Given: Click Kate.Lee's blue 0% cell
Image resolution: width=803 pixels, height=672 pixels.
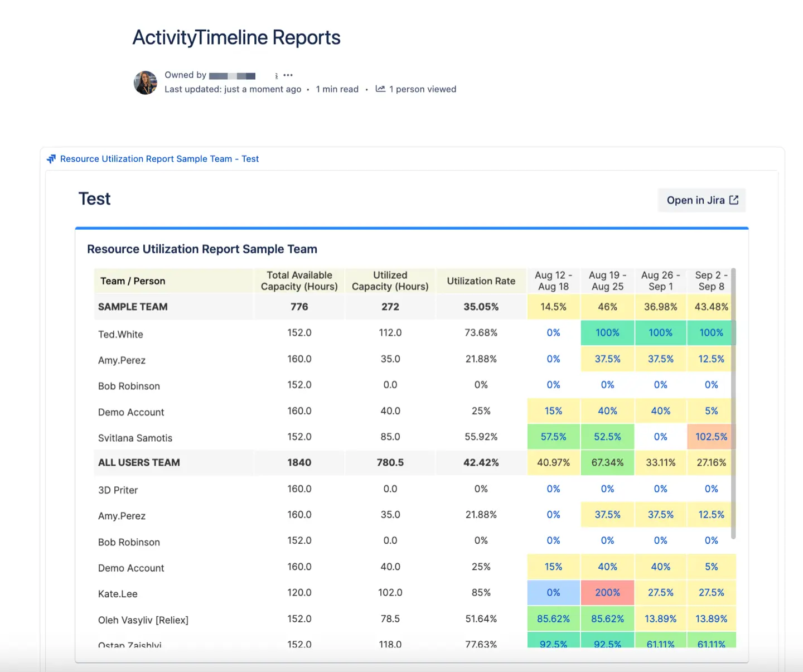Looking at the screenshot, I should [x=553, y=592].
